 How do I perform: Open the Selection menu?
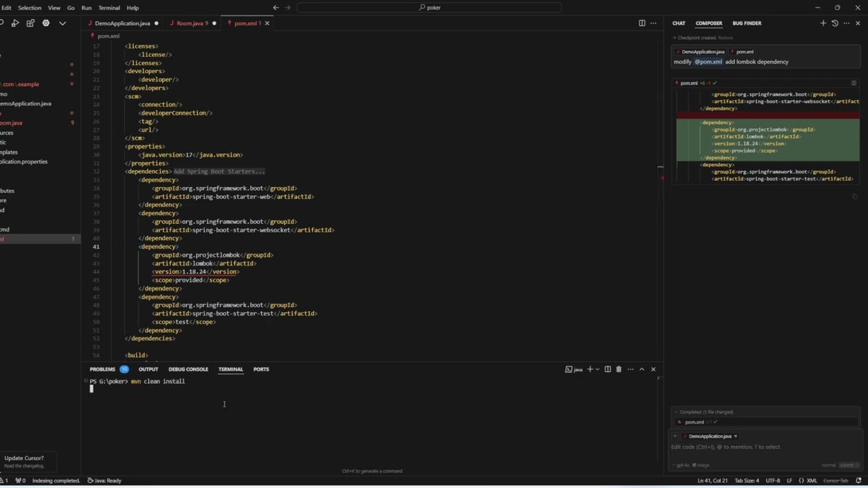tap(29, 7)
